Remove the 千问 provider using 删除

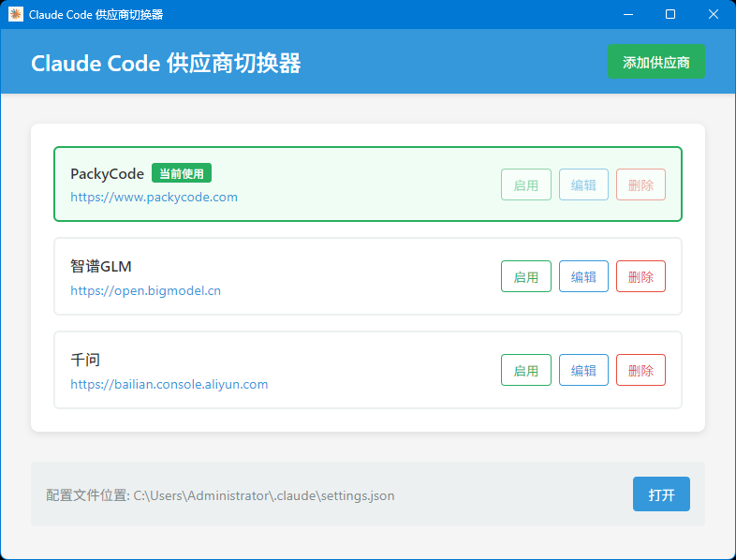pos(640,370)
